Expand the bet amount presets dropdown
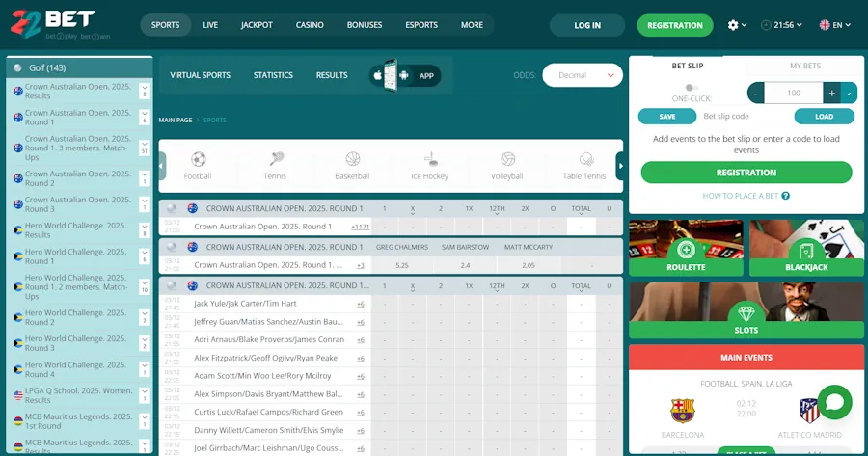 click(x=849, y=93)
